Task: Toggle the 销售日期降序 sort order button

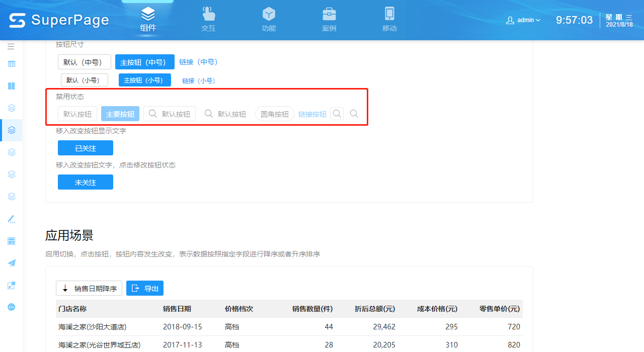Action: [89, 288]
